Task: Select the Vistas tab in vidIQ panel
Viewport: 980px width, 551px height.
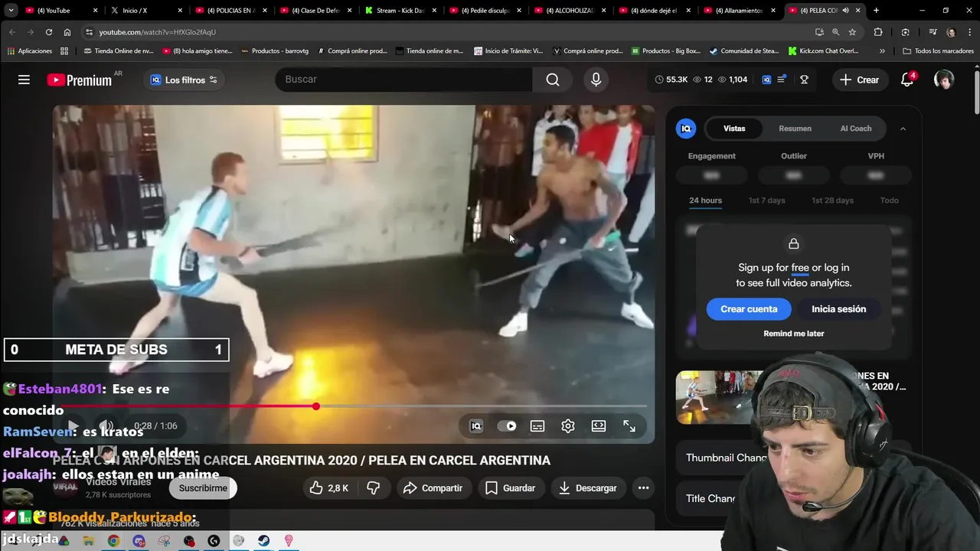Action: tap(734, 129)
